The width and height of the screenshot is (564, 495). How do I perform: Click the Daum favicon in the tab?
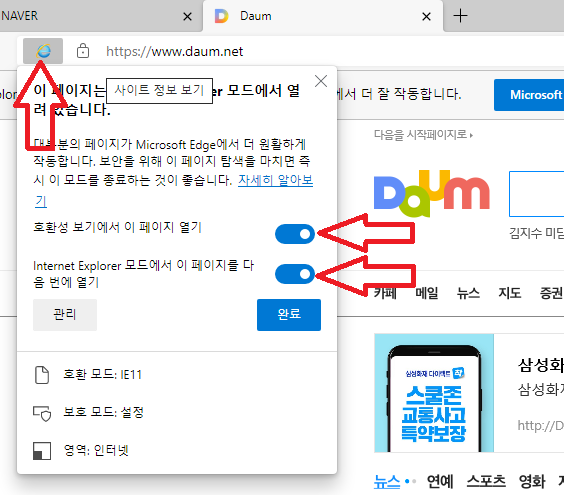(x=222, y=16)
